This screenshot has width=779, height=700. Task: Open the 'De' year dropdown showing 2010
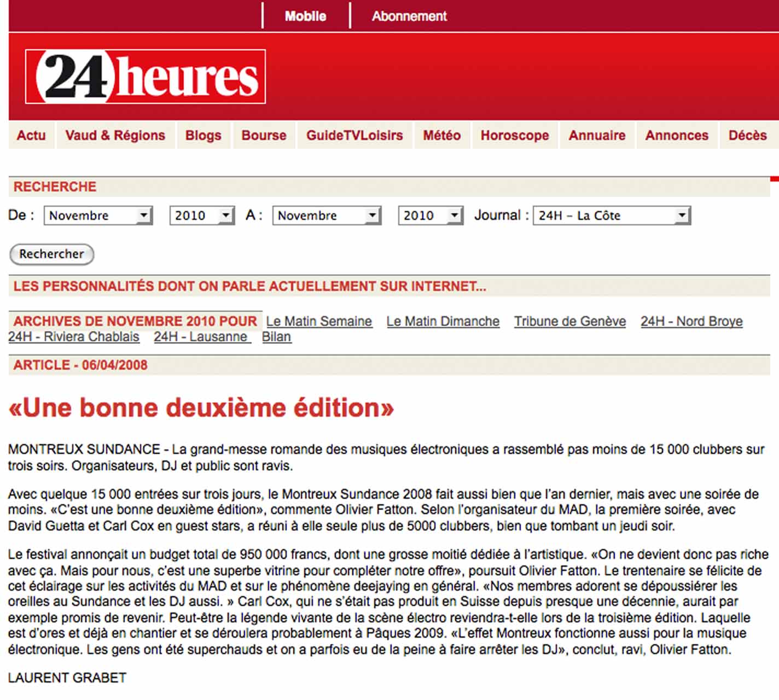(202, 215)
